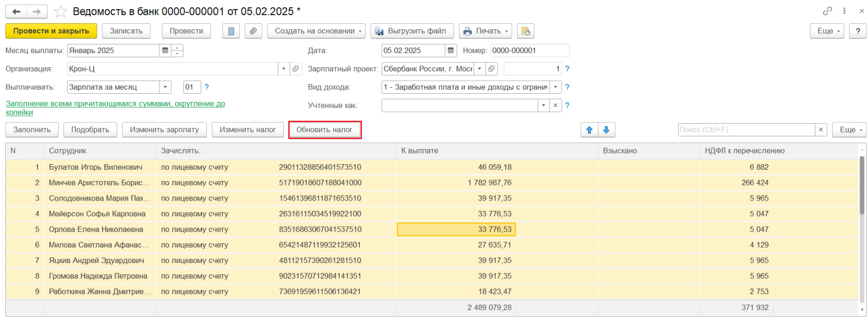Click the table search field

coord(746,130)
